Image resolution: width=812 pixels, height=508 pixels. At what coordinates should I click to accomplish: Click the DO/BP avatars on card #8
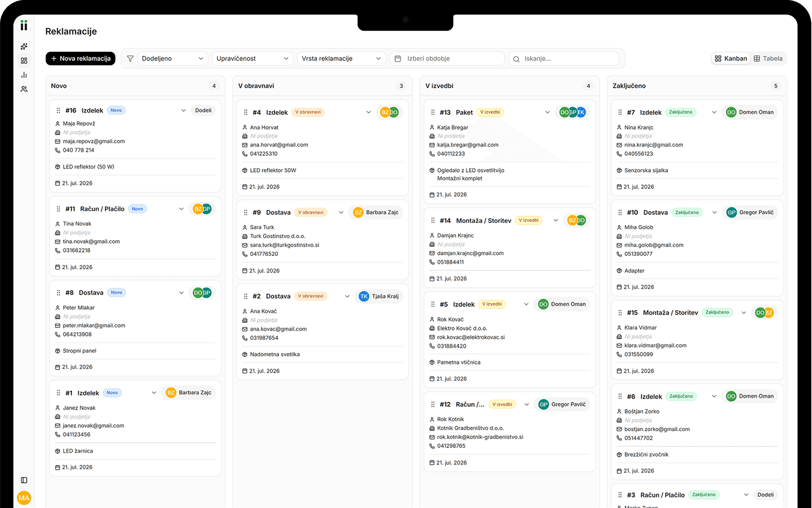point(202,293)
